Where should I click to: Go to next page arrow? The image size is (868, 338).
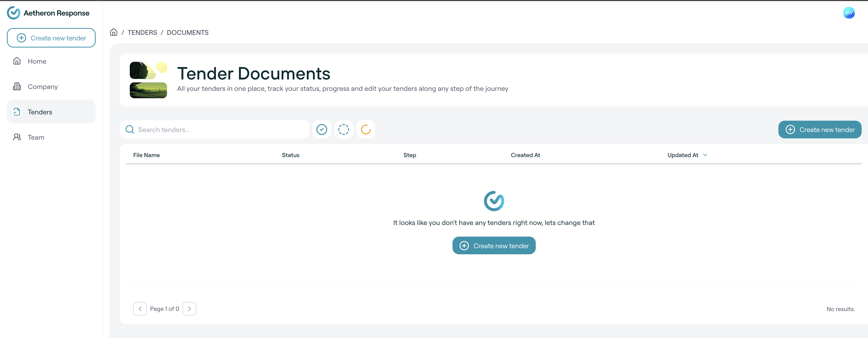(189, 309)
